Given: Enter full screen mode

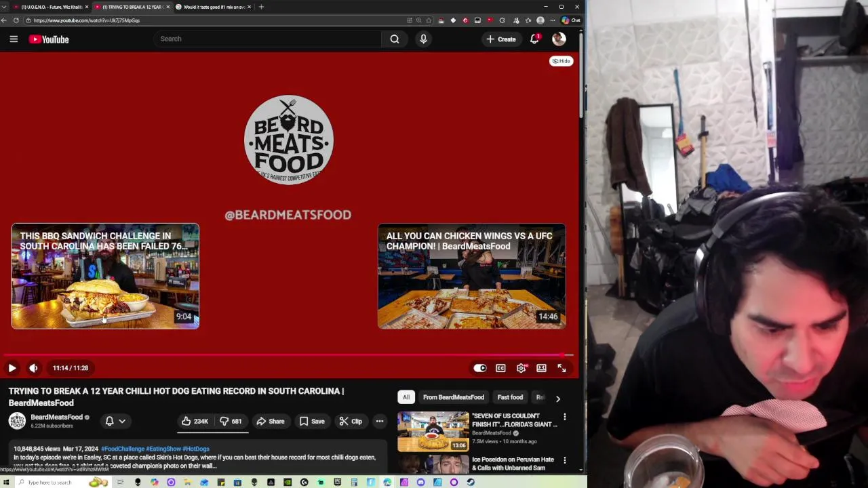Looking at the screenshot, I should tap(561, 368).
